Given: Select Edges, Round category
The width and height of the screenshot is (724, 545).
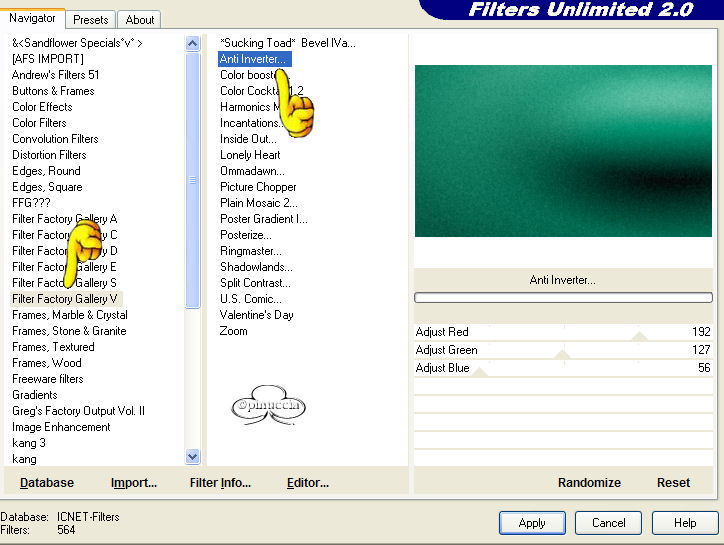Looking at the screenshot, I should click(46, 171).
